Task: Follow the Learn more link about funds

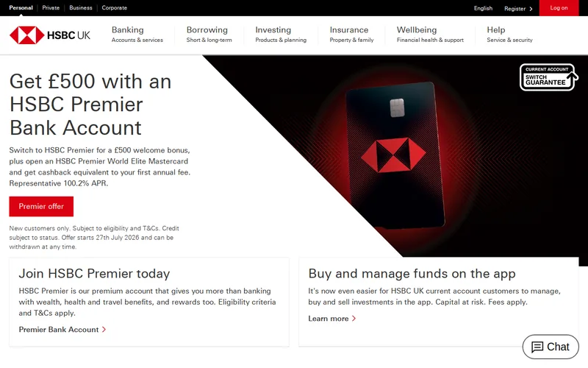Action: click(329, 319)
